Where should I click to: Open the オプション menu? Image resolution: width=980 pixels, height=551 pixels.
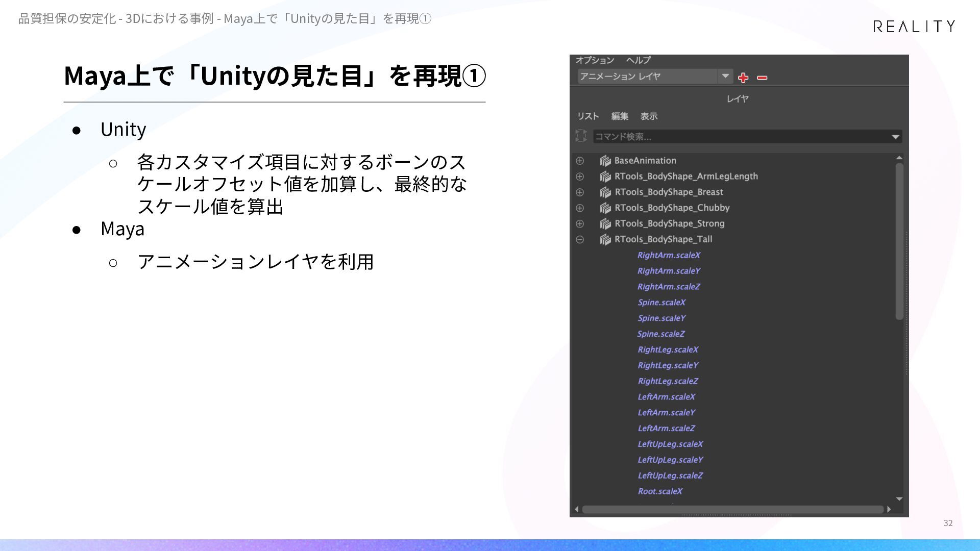(x=595, y=60)
